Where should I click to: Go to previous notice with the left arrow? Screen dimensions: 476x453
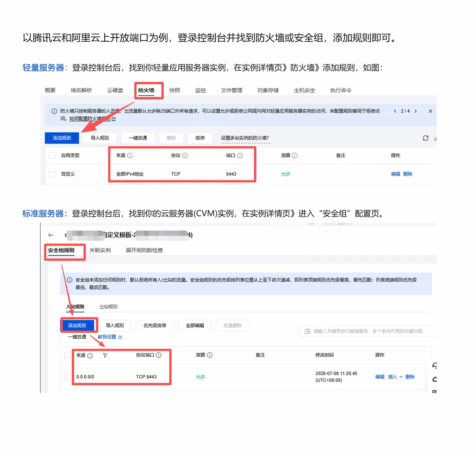pos(395,111)
